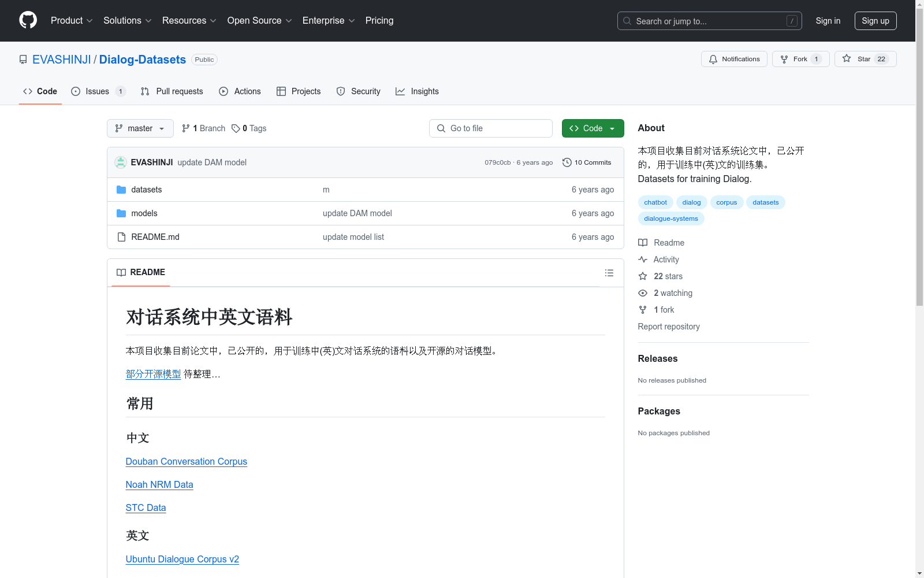The image size is (924, 578).
Task: Click the fork icon beside 1 fork
Action: tap(643, 310)
